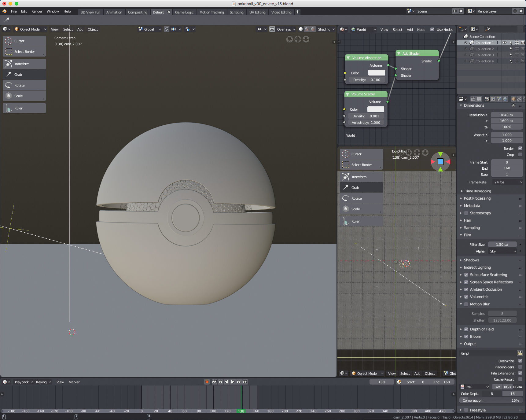Switch to the UV Editing workspace tab

(257, 12)
